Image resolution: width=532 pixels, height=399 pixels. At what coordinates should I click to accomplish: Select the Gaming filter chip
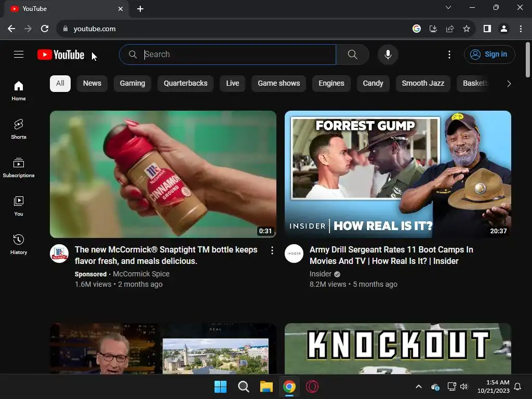132,84
